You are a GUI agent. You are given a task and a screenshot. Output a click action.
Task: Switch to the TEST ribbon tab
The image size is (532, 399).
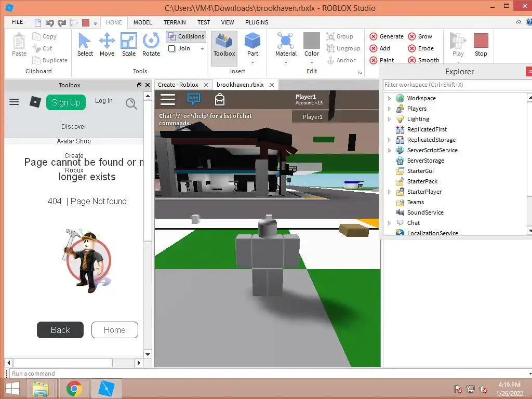[x=204, y=22]
